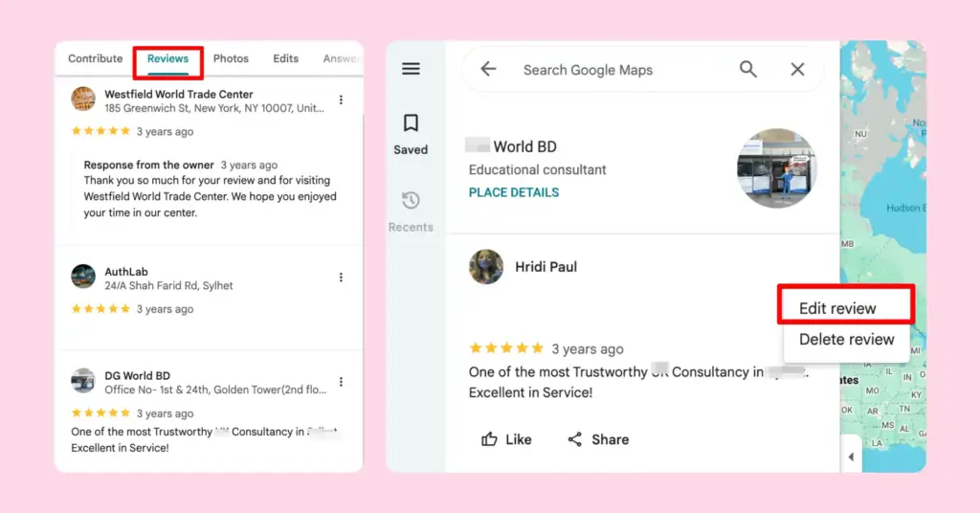The width and height of the screenshot is (980, 513).
Task: Open AuthLab place title
Action: click(126, 272)
